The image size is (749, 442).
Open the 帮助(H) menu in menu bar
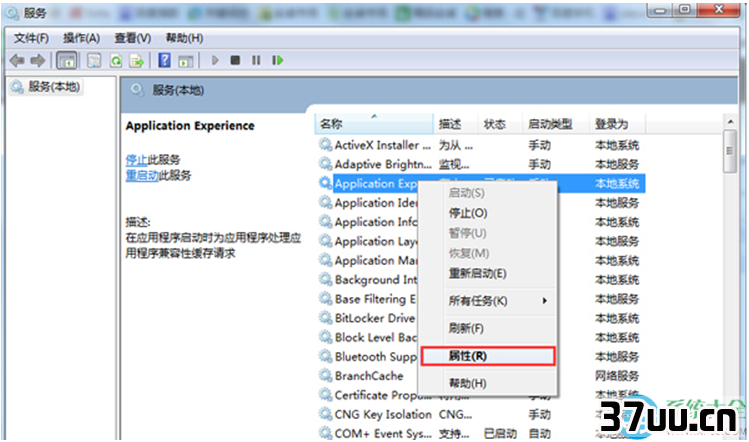[184, 38]
